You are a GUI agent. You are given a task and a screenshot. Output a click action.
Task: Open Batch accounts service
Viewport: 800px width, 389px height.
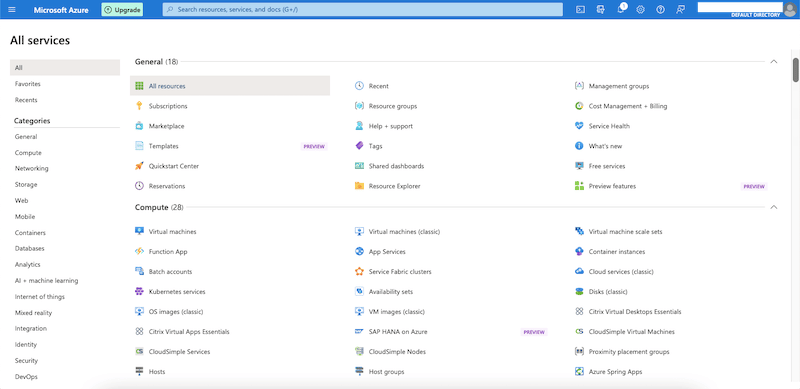170,272
